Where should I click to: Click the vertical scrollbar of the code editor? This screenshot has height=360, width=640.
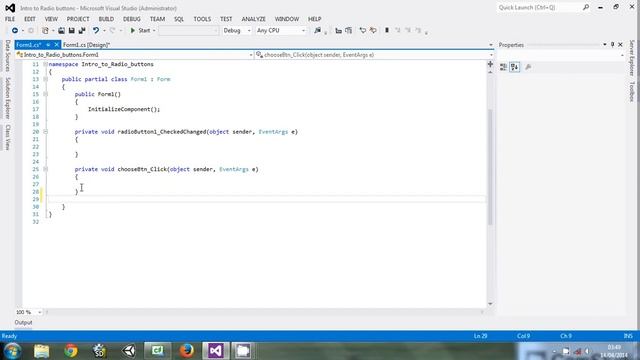pyautogui.click(x=490, y=166)
